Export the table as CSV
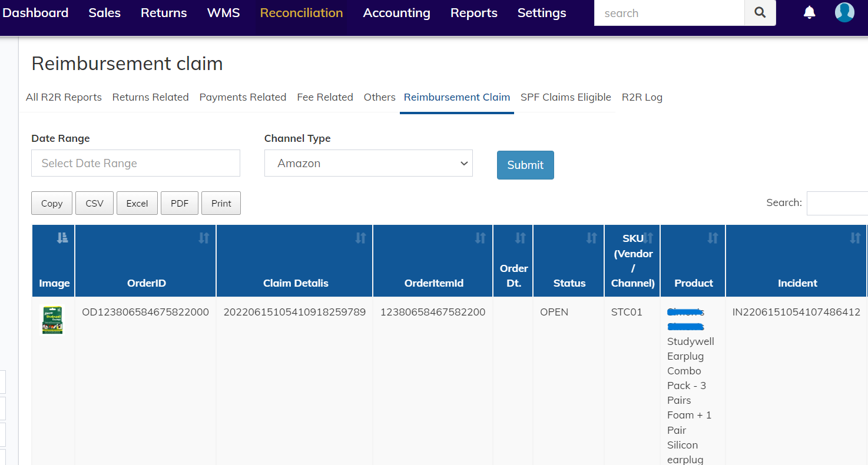 (x=94, y=202)
